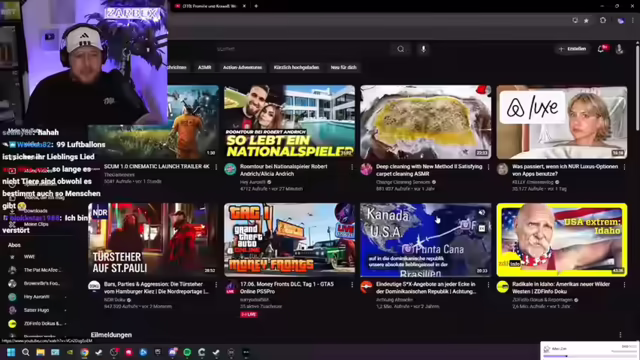Open Windows Start menu

point(11,352)
